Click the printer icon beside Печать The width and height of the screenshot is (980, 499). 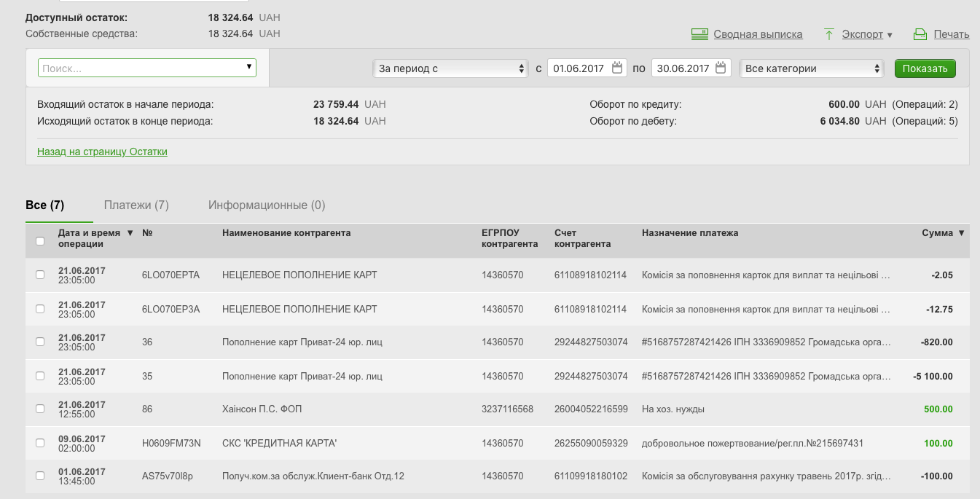coord(920,34)
